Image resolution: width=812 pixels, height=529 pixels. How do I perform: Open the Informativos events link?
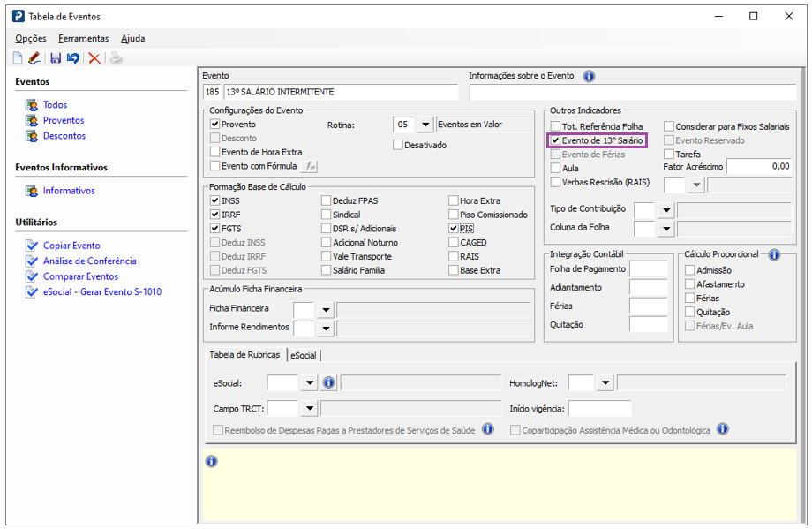coord(69,191)
